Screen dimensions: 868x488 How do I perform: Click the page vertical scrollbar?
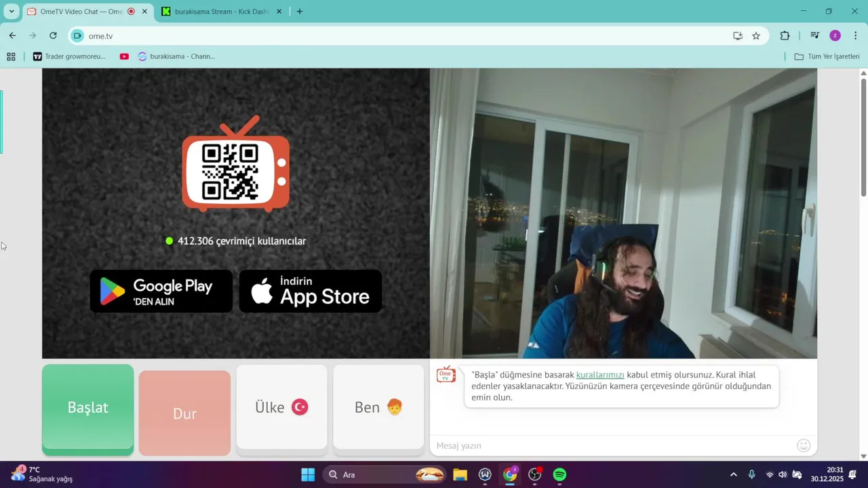[863, 137]
